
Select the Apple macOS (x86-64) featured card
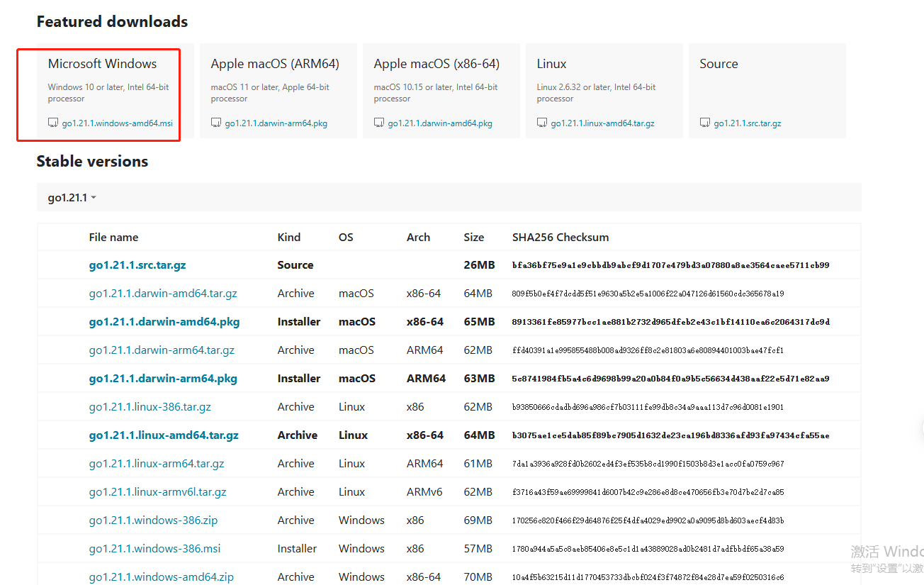(x=436, y=64)
